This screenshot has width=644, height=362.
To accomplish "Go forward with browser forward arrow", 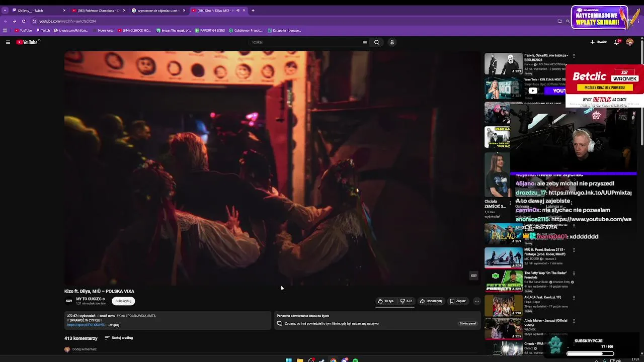I will pos(14,21).
